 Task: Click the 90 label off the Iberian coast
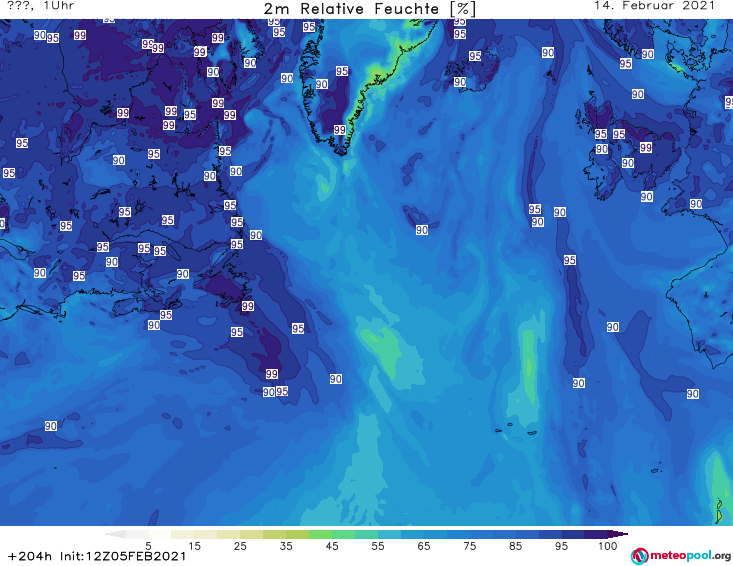click(x=693, y=394)
